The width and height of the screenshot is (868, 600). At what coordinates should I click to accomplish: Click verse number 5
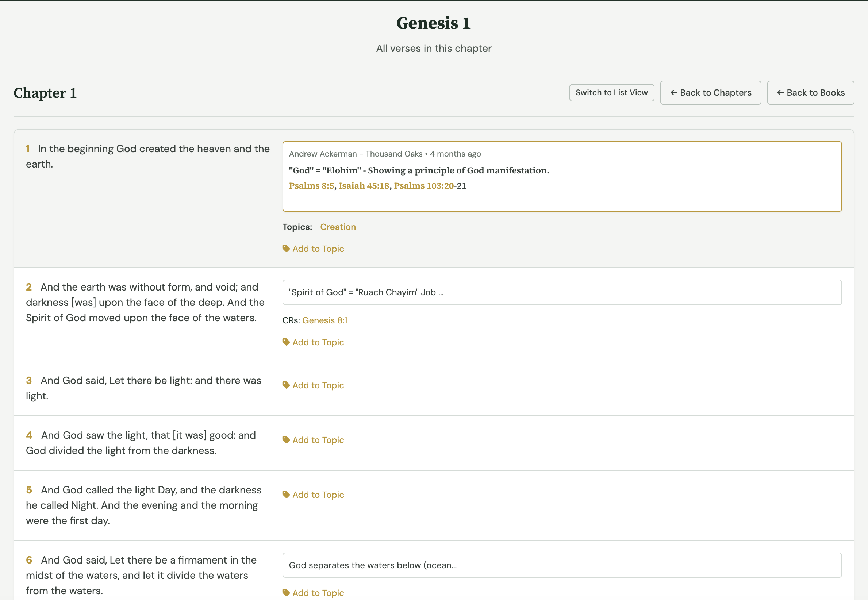[x=29, y=490]
